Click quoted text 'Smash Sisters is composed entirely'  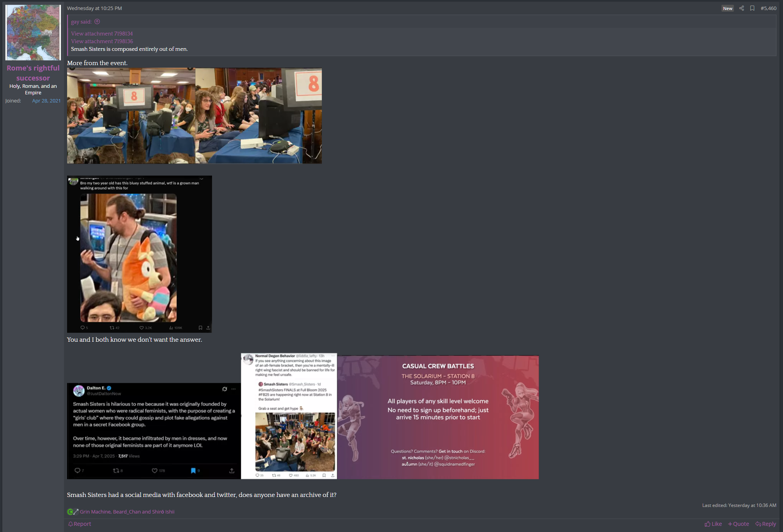coord(129,49)
